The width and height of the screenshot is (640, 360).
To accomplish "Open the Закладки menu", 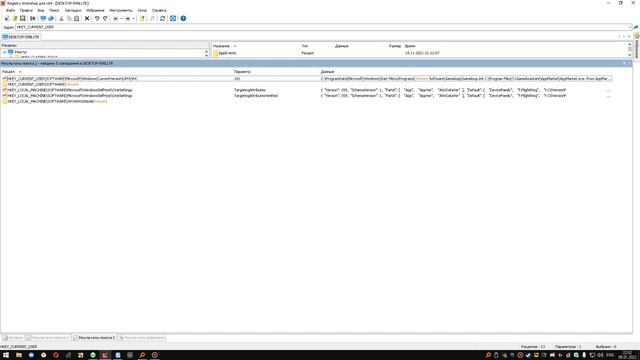I will tap(73, 10).
